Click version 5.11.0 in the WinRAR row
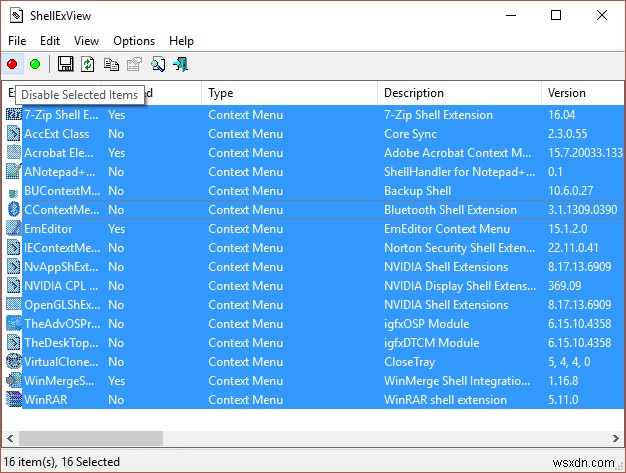626x473 pixels. (x=563, y=400)
